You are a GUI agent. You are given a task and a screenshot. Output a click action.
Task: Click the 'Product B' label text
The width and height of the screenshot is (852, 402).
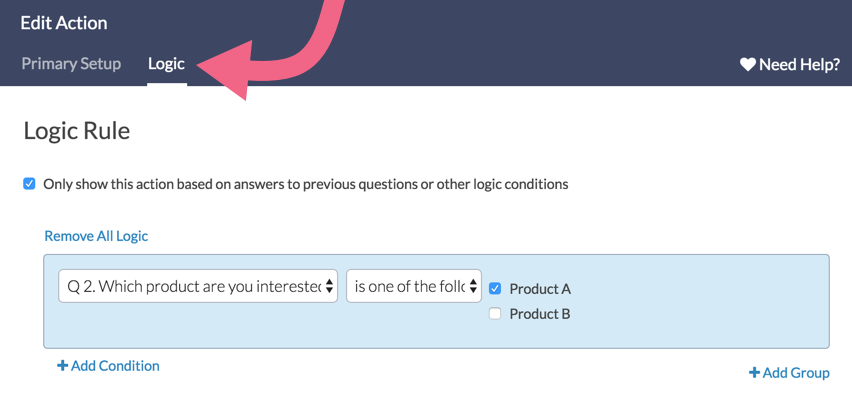click(x=540, y=314)
